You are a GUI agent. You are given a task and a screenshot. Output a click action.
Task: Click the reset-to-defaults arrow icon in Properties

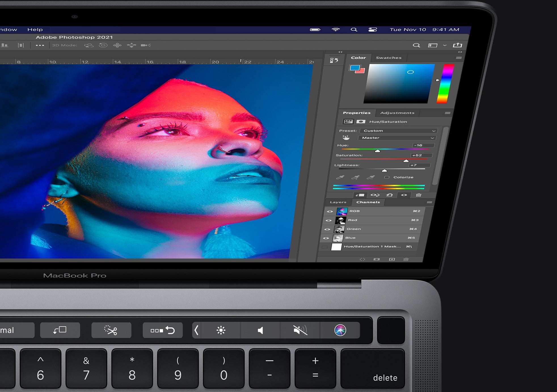pos(390,195)
